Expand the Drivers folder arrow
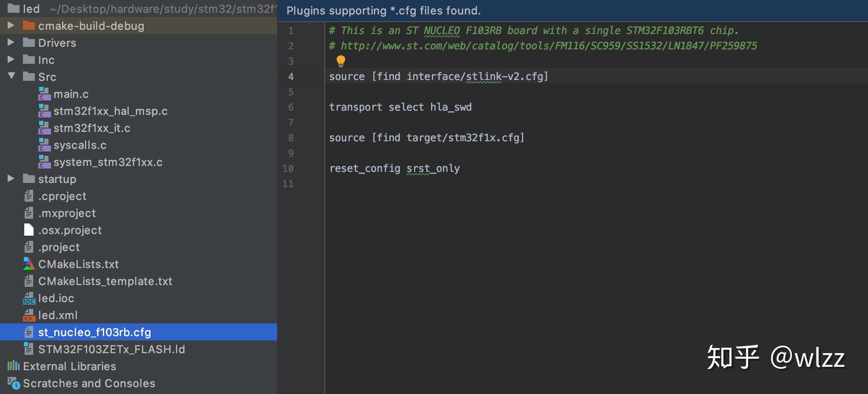Viewport: 868px width, 394px height. point(11,43)
